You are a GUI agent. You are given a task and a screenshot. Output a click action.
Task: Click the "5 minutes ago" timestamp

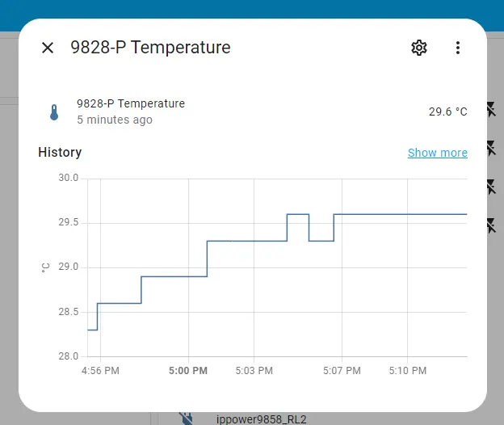pos(115,120)
